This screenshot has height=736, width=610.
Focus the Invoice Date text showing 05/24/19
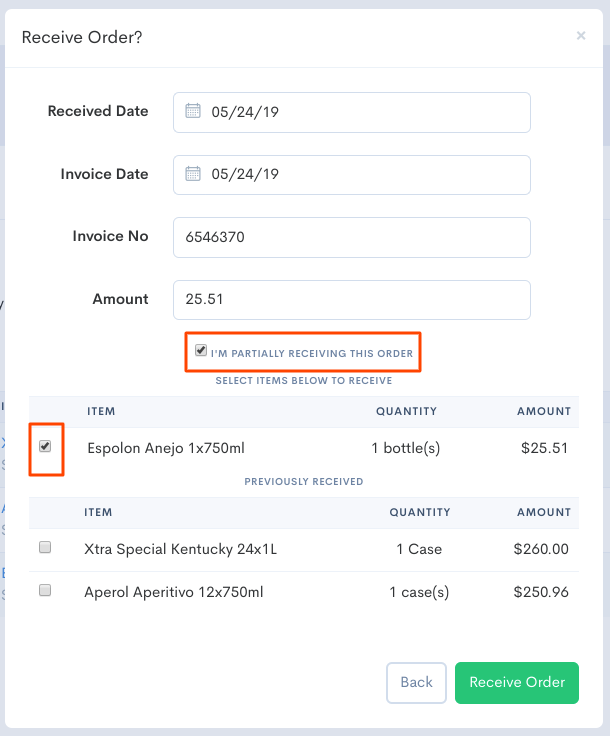coord(245,174)
